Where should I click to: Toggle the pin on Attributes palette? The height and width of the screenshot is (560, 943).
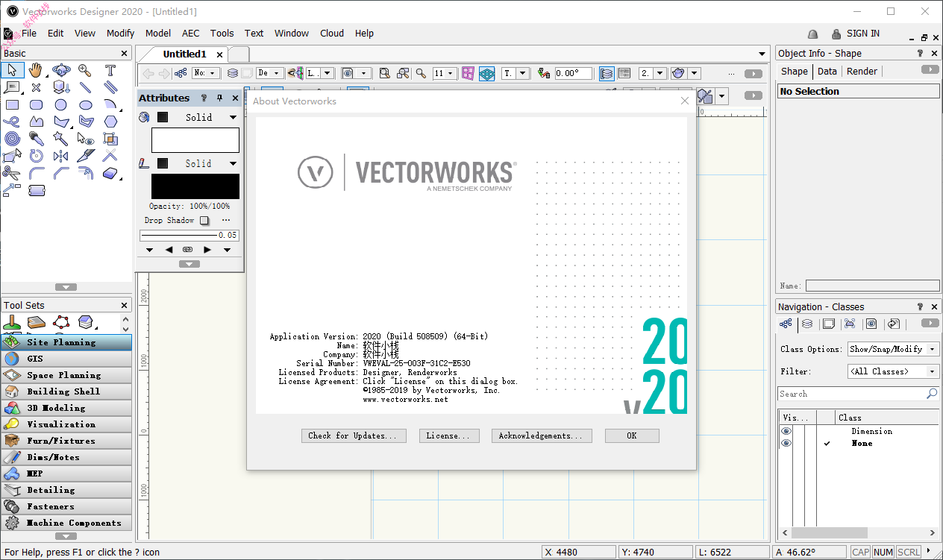coord(219,98)
